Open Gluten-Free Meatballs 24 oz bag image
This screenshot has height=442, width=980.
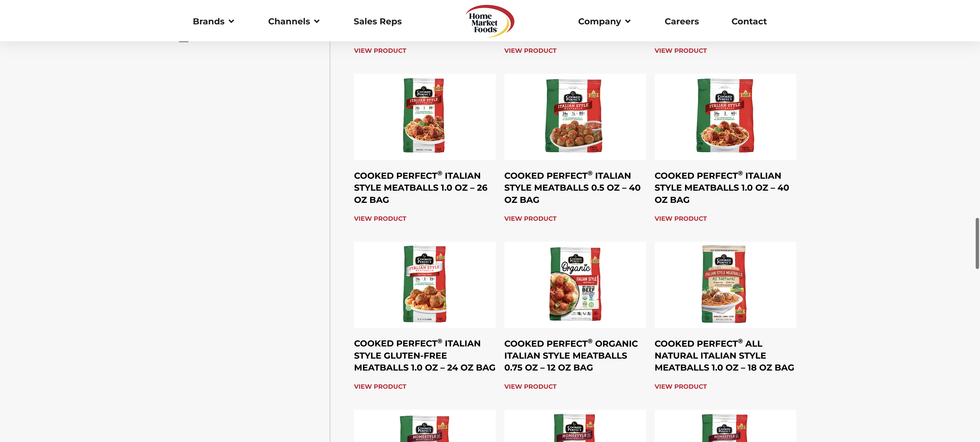click(425, 285)
